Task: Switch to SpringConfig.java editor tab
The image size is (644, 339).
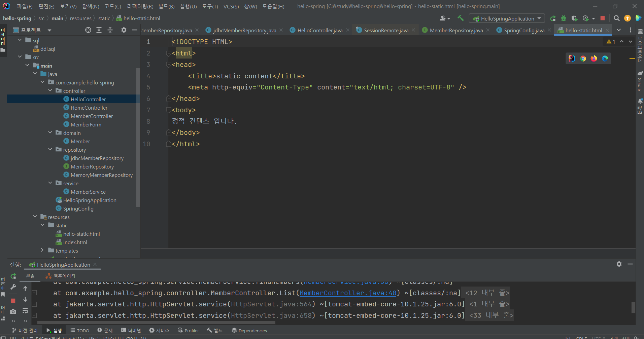Action: (524, 30)
